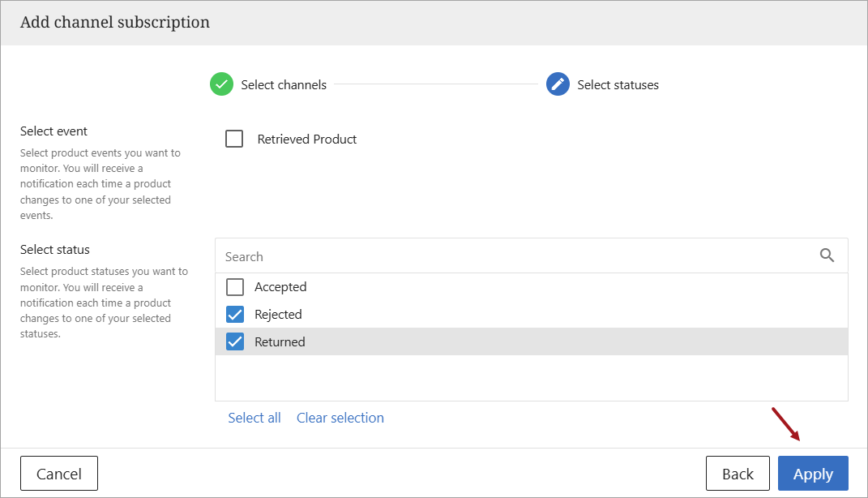The image size is (868, 498).
Task: Select the Accepted label in the list
Action: click(280, 287)
